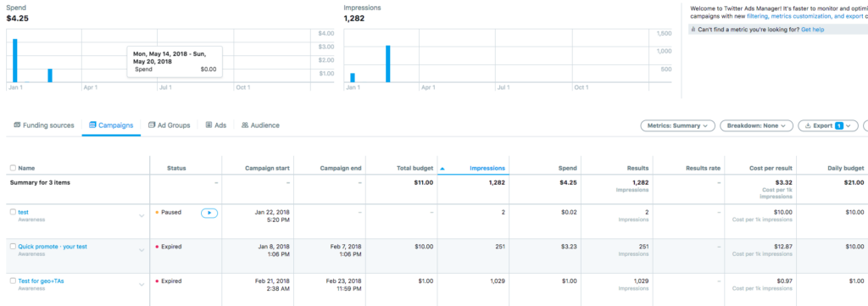This screenshot has height=306, width=868.
Task: Click the sort arrow beside Impressions header
Action: coord(442,168)
